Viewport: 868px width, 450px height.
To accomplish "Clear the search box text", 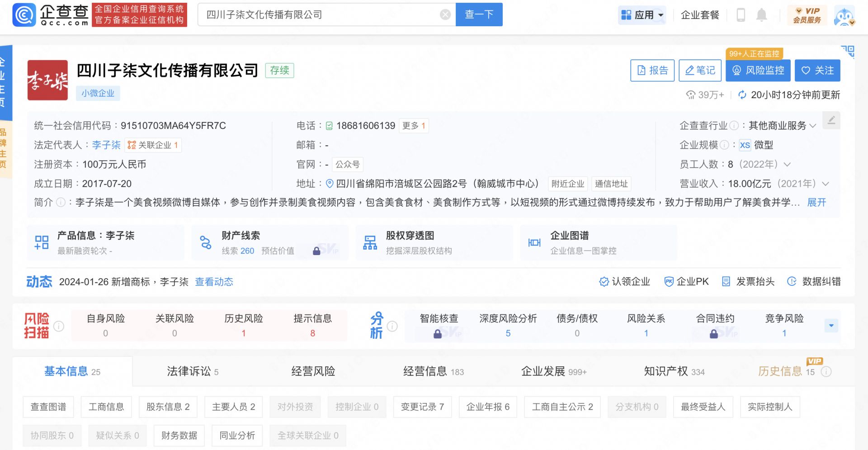I will tap(445, 14).
